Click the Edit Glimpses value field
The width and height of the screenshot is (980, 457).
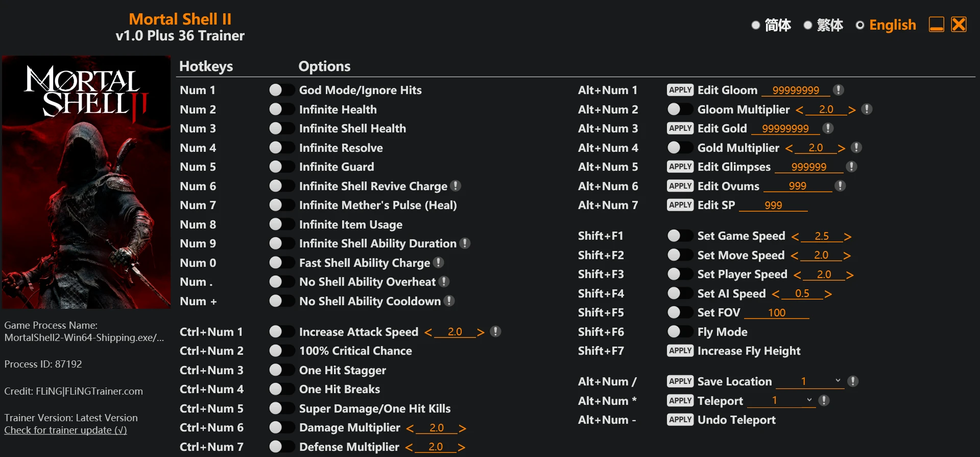[808, 167]
